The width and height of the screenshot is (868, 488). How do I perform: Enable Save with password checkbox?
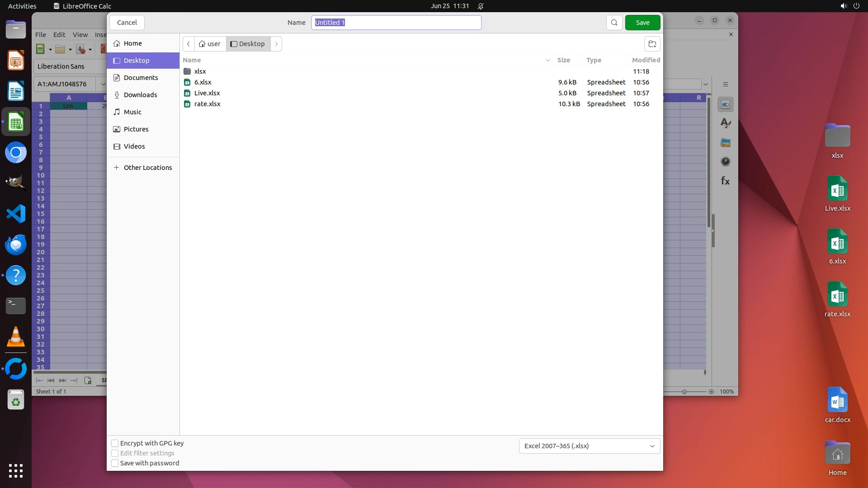pos(115,463)
